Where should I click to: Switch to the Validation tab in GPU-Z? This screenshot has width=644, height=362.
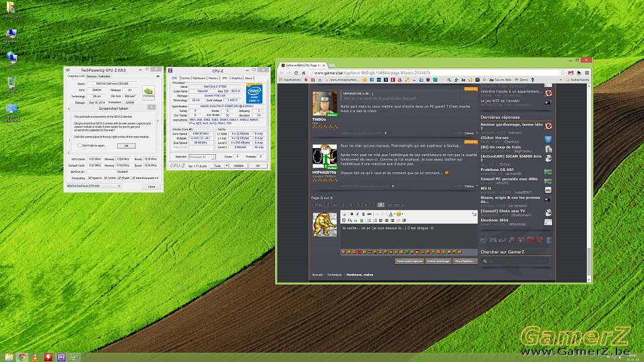click(105, 76)
